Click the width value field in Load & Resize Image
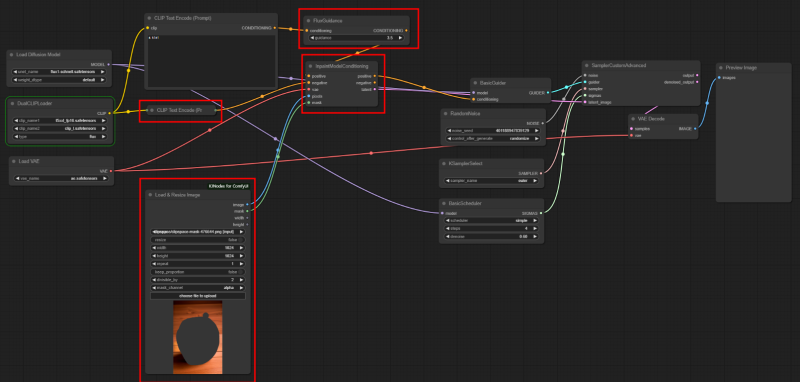800x382 pixels. point(198,248)
